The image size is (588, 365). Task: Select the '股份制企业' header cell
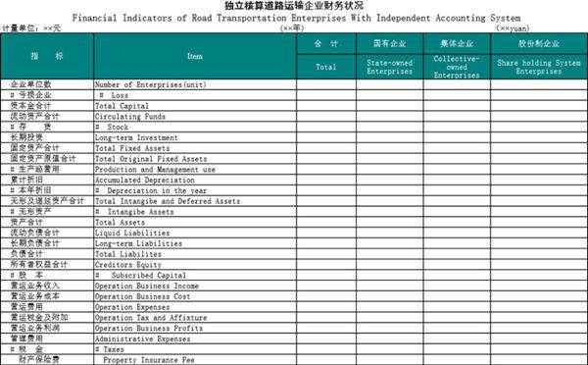[539, 43]
